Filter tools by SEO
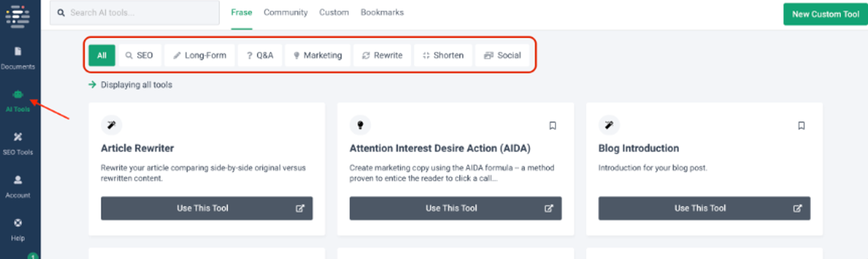The image size is (868, 259). (x=139, y=55)
